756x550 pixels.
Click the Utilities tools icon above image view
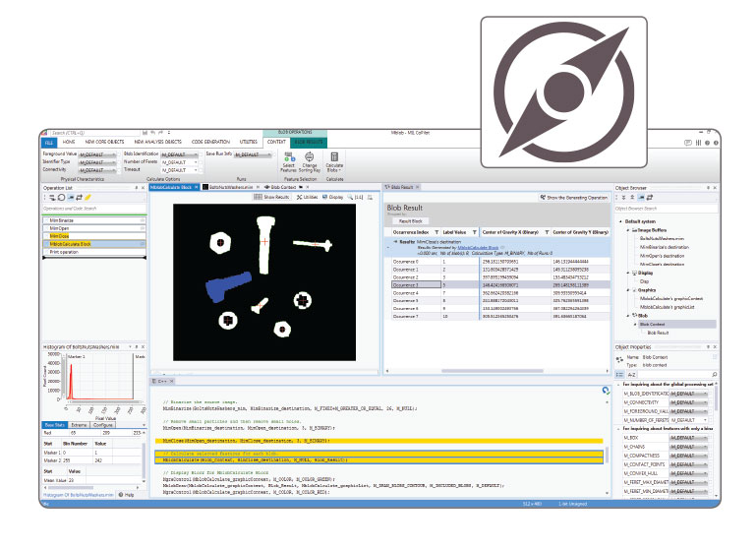pos(300,198)
